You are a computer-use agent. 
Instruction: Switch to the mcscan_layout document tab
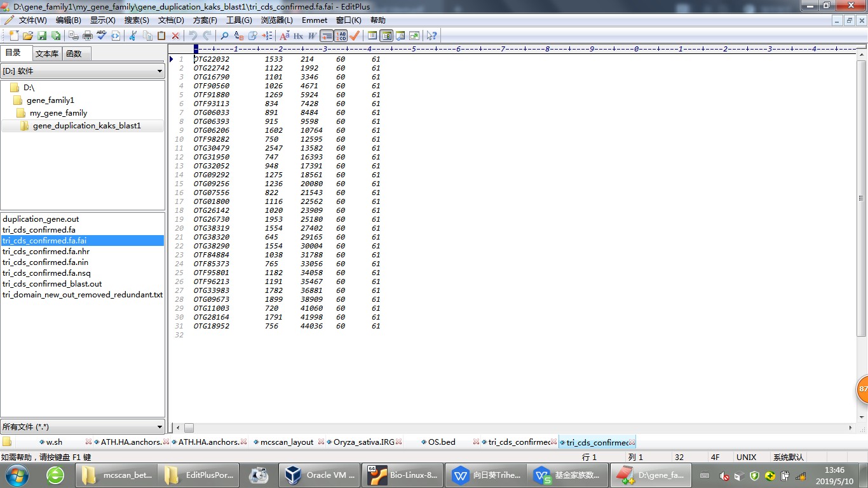tap(287, 442)
